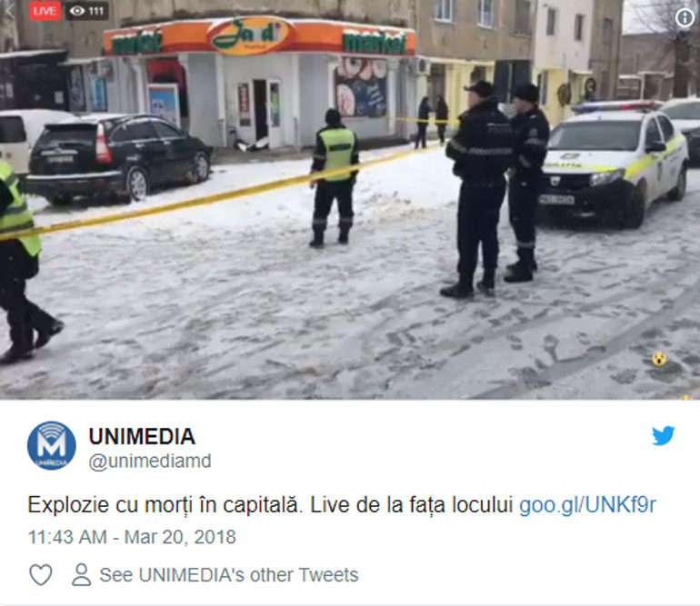Open the live video on the police car

(615, 163)
